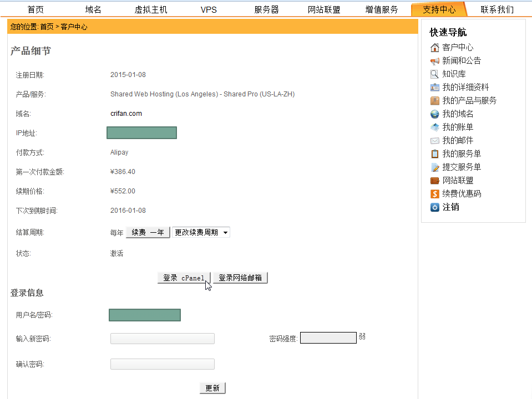This screenshot has width=532, height=399.
Task: Open 我的详细资料 sidebar link
Action: [465, 87]
